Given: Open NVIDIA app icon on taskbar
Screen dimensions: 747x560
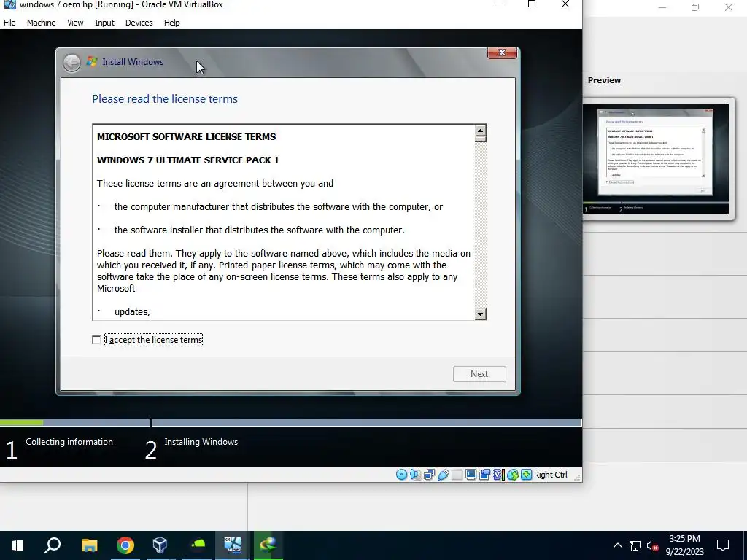Looking at the screenshot, I should point(197,545).
